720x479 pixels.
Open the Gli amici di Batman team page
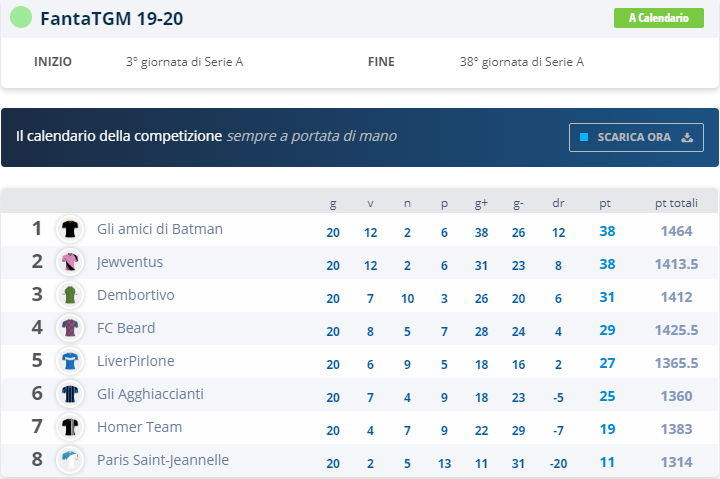160,229
